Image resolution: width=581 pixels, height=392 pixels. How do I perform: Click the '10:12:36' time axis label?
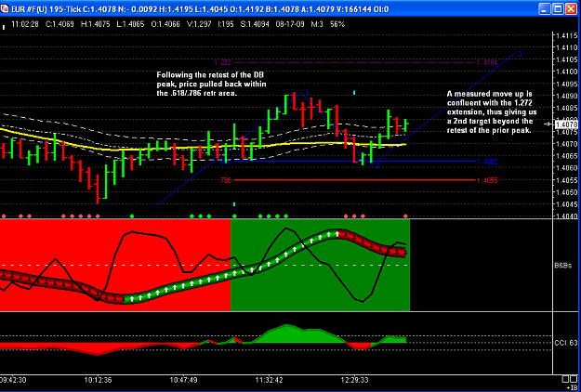pyautogui.click(x=98, y=381)
